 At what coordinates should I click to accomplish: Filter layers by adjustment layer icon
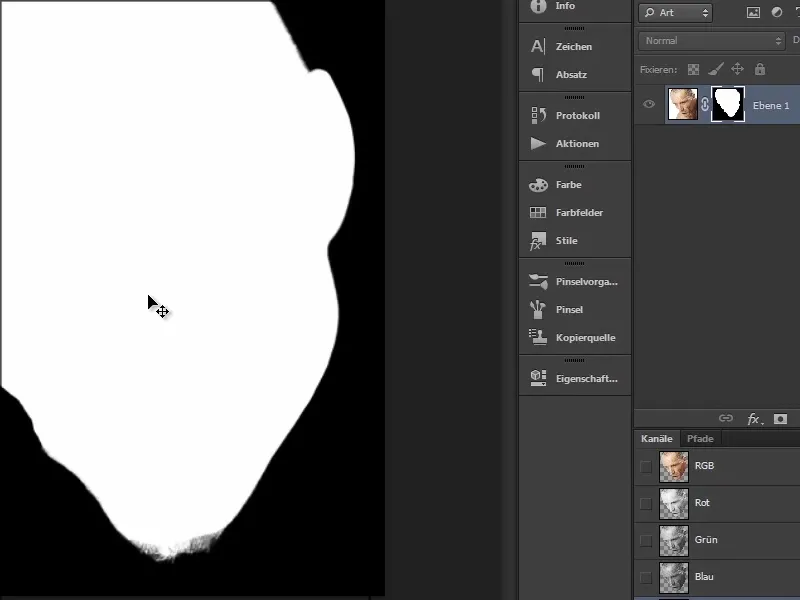point(777,13)
